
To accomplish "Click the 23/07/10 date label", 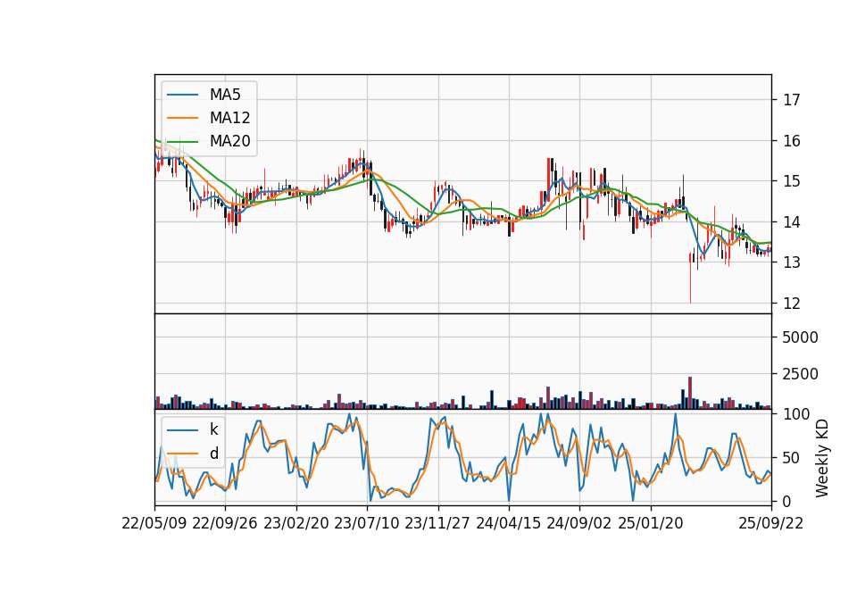I will tap(367, 523).
